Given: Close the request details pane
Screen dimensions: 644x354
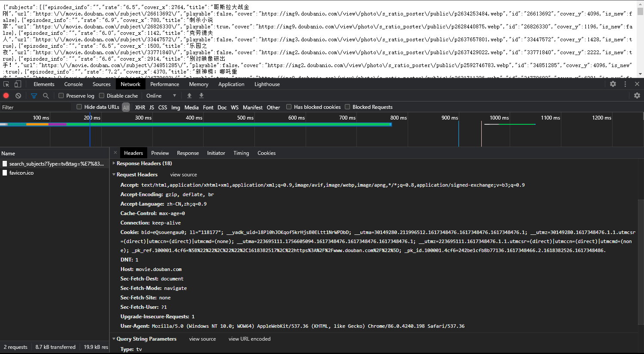Looking at the screenshot, I should coord(115,153).
